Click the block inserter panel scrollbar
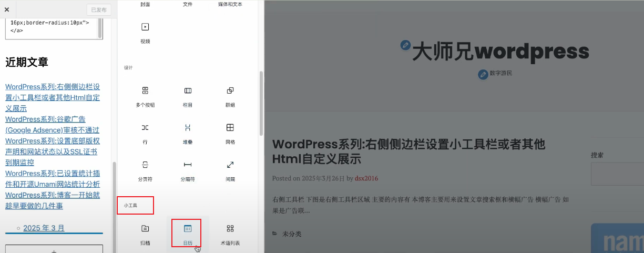The width and height of the screenshot is (644, 253). click(261, 103)
